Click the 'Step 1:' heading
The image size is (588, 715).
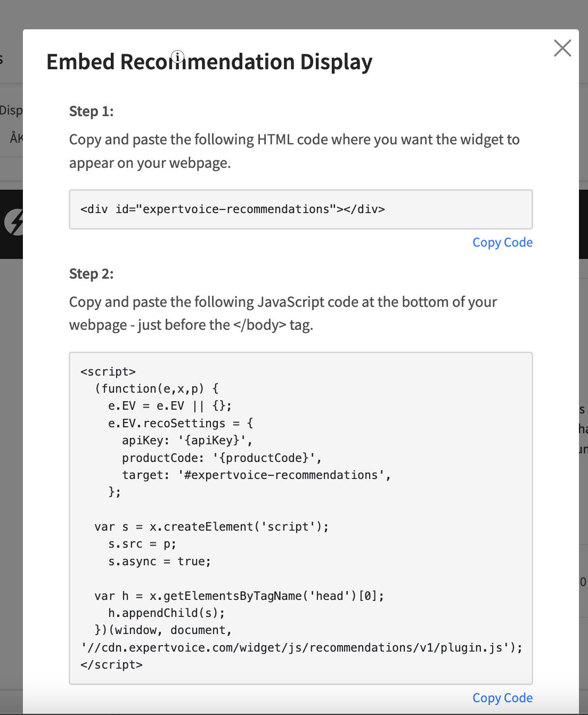92,111
